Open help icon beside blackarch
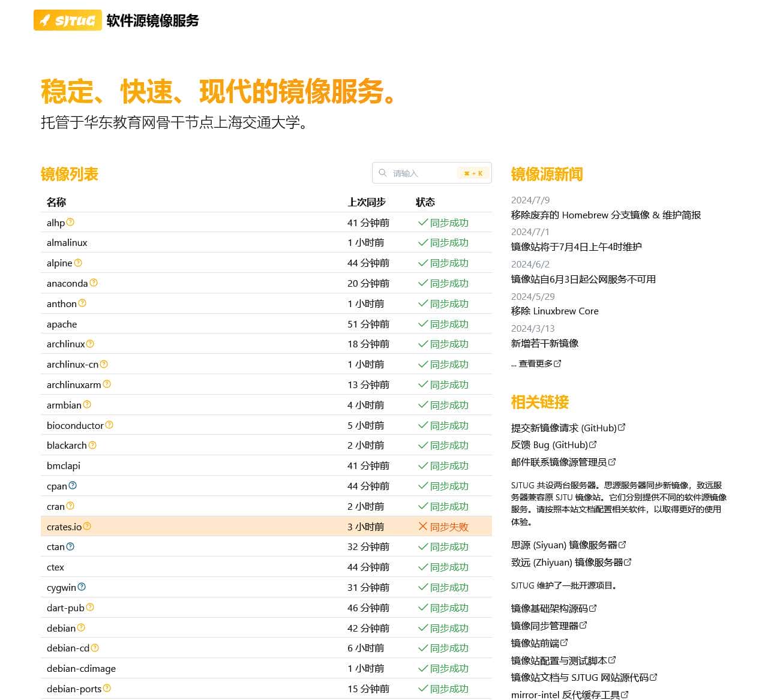Screen dimensions: 768x700 (92, 445)
